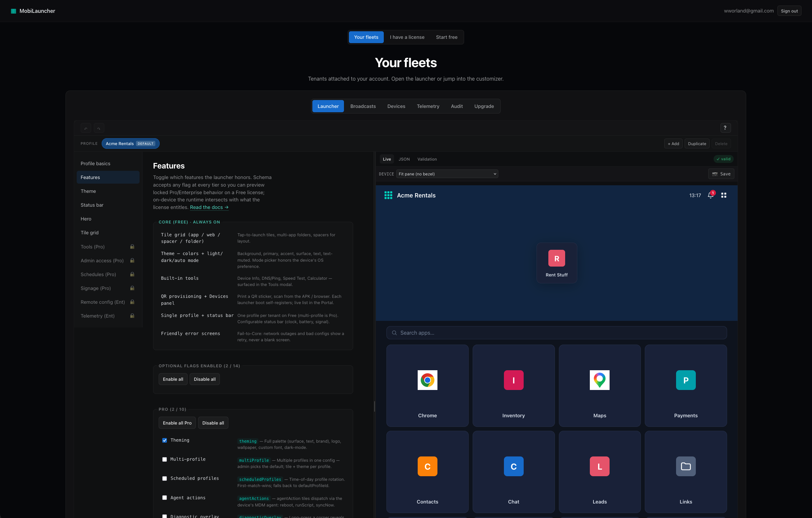
Task: Click Enable all Pro button
Action: coord(177,423)
